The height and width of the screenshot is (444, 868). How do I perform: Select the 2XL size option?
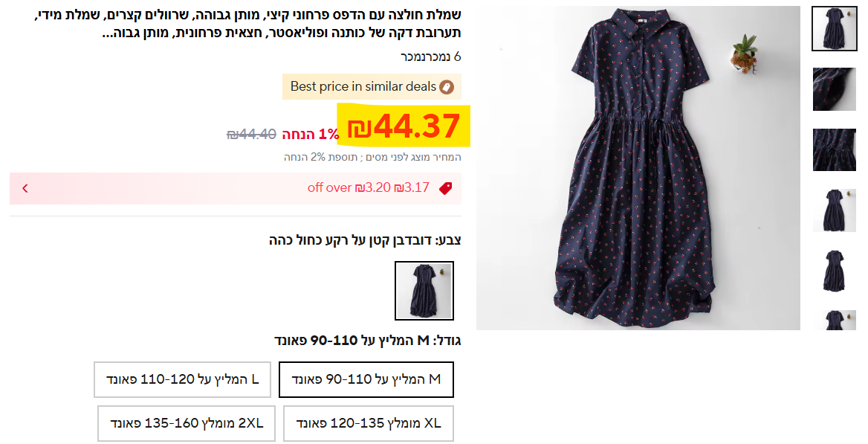[x=183, y=423]
